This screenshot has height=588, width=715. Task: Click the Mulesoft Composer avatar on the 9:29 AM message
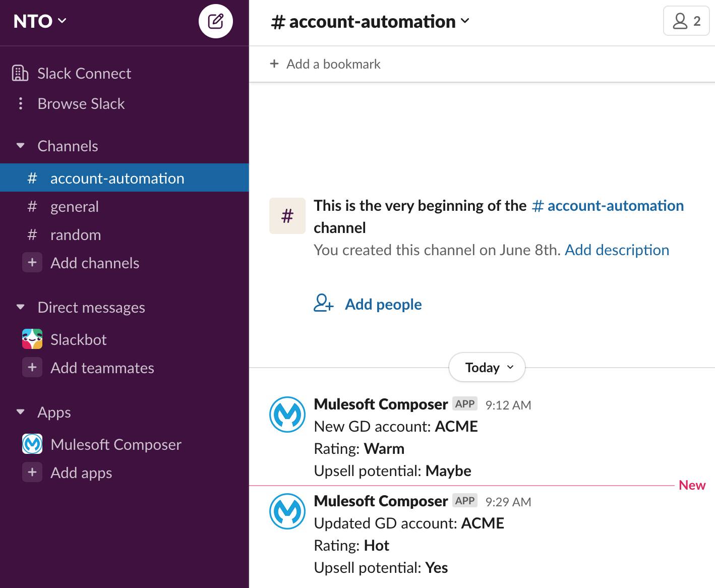(x=287, y=511)
